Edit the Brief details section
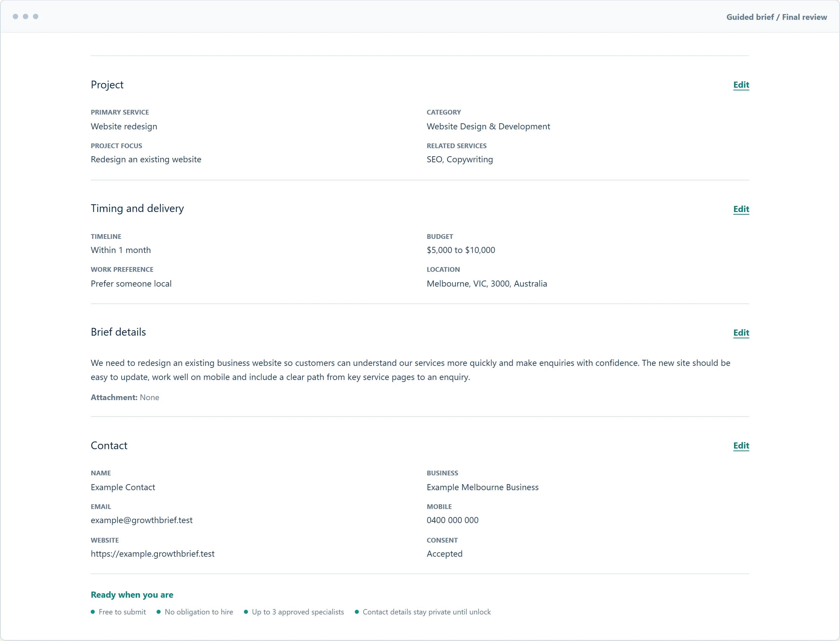840x641 pixels. [x=741, y=333]
